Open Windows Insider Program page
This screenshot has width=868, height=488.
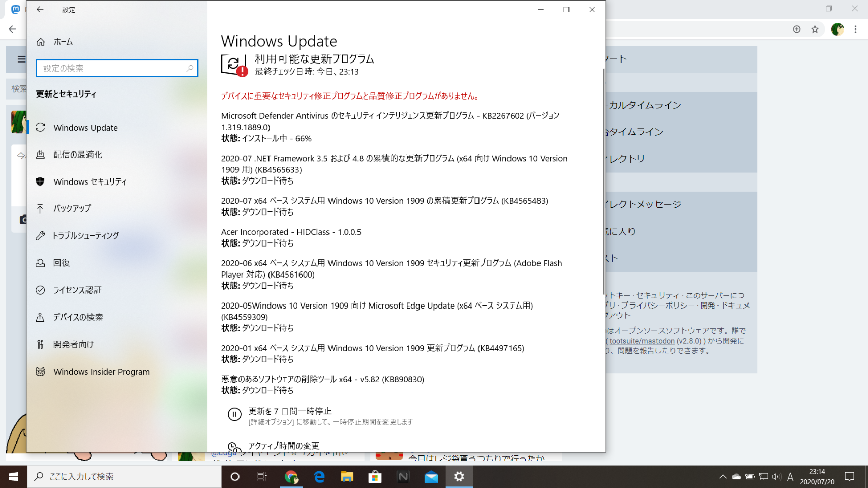[117, 372]
